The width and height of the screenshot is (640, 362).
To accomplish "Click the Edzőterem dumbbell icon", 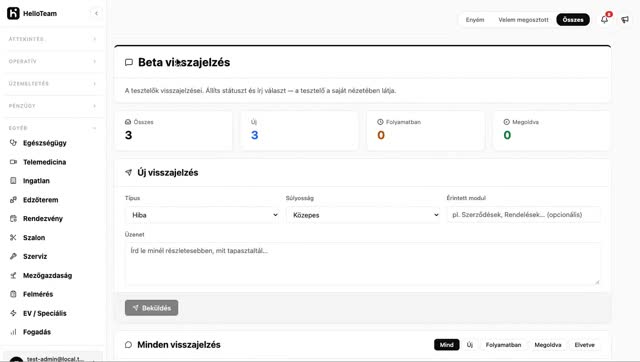I will click(13, 200).
